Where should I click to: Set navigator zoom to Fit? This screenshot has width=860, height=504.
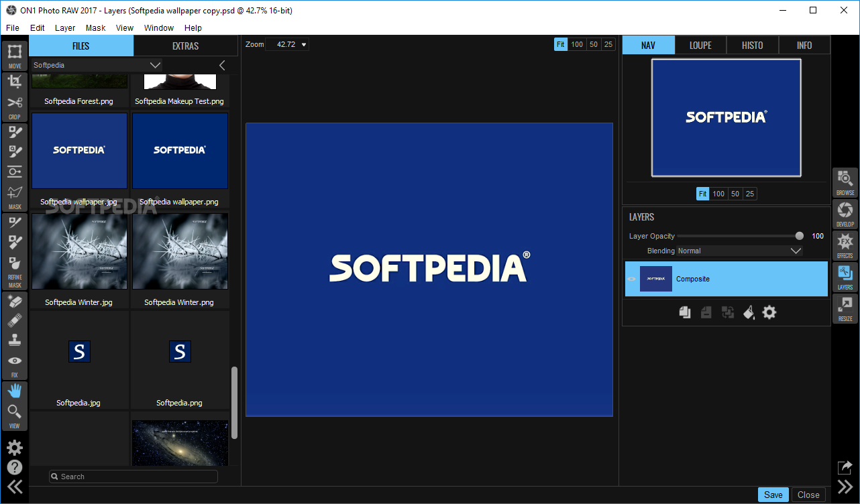pos(702,194)
